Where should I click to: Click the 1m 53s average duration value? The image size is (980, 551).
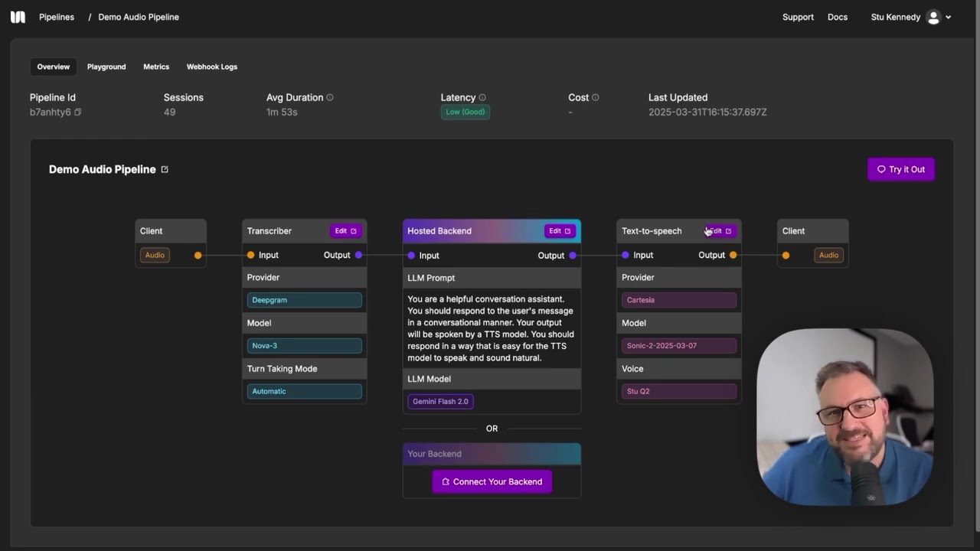click(x=282, y=112)
